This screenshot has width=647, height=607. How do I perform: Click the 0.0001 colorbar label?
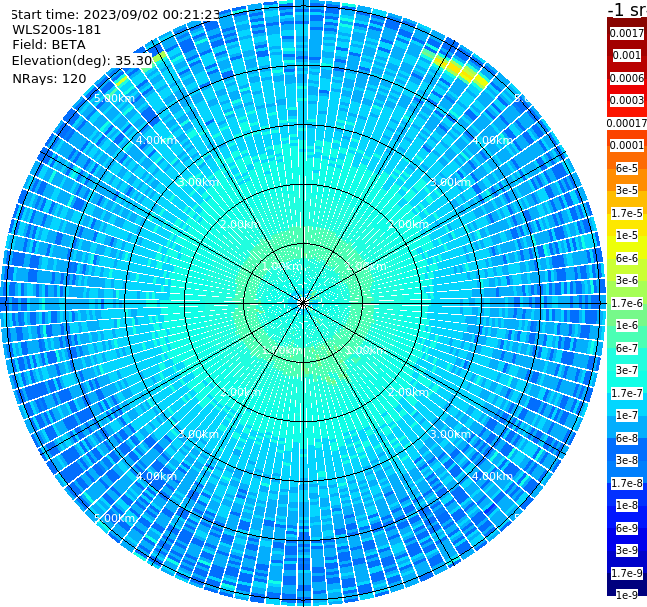coord(627,145)
